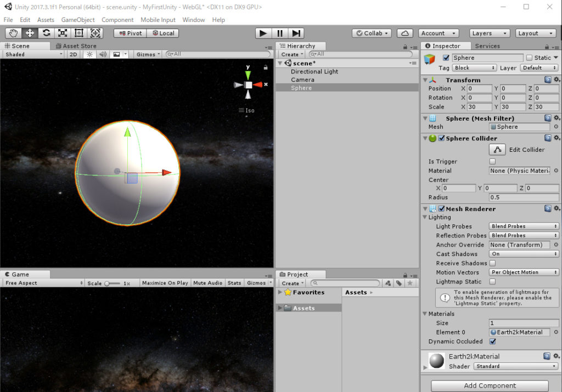562x392 pixels.
Task: Click the Edit Collider button
Action: click(x=497, y=150)
